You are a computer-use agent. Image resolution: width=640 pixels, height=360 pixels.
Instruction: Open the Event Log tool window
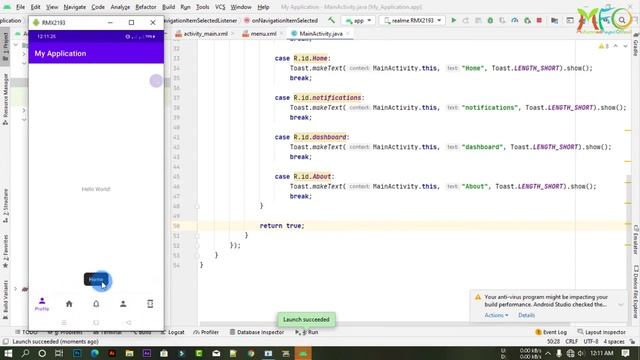tap(551, 332)
